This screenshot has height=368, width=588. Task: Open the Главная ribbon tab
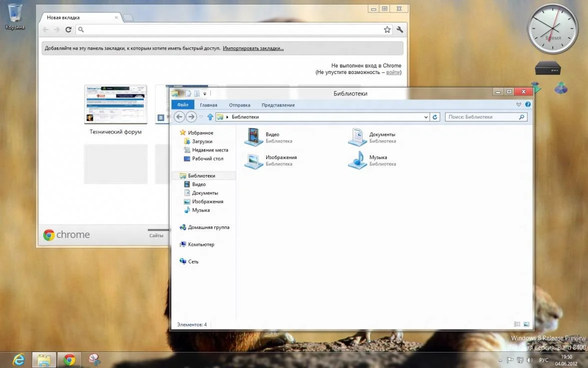tap(208, 105)
